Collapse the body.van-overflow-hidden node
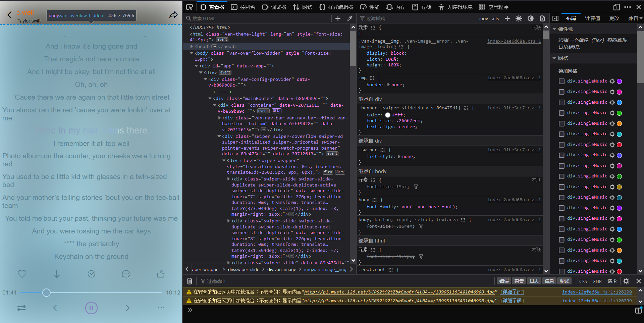This screenshot has width=644, height=323. [192, 53]
